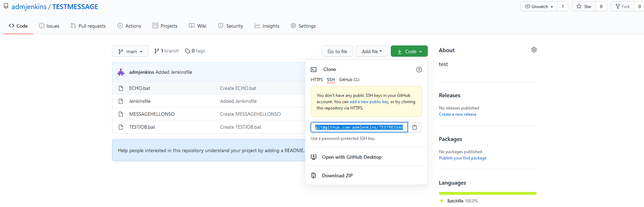Open the Security tab
The image size is (644, 207).
(230, 26)
